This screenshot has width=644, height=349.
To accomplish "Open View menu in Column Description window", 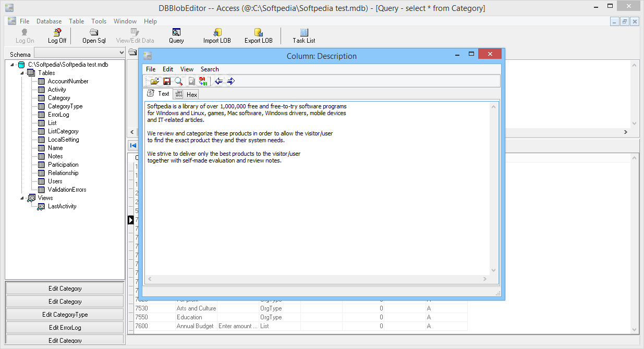I will click(x=187, y=69).
